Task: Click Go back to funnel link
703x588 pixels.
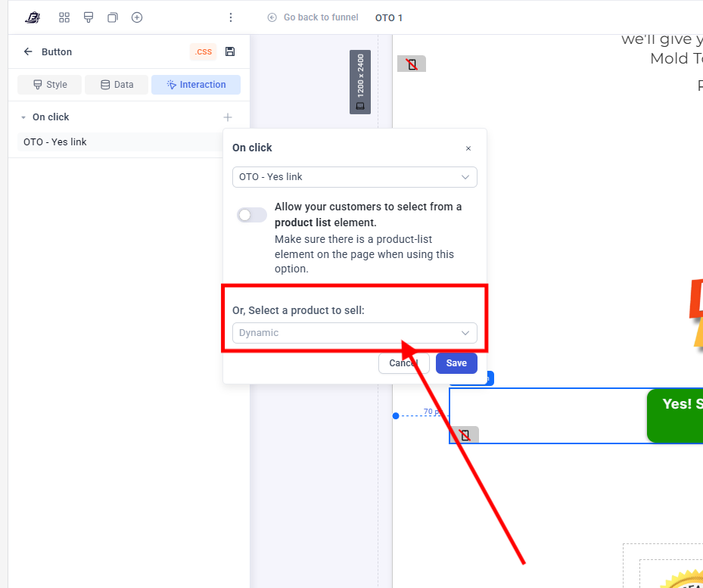Action: click(x=313, y=17)
